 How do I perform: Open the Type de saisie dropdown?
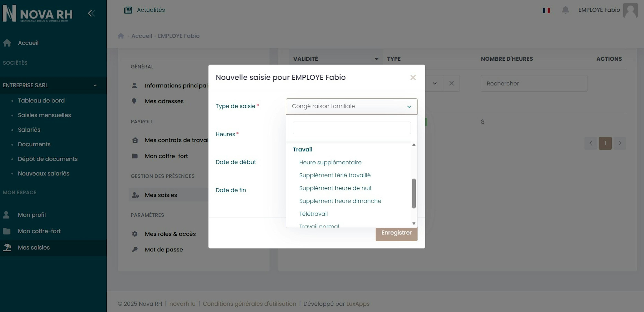(351, 106)
